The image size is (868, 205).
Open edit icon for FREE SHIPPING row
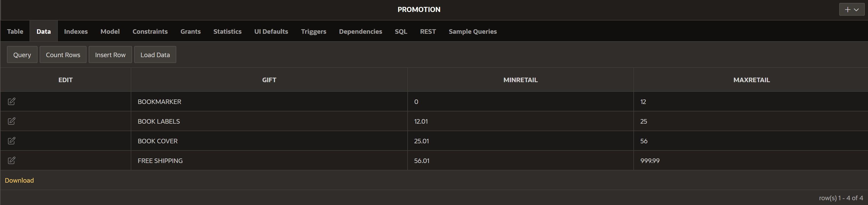(x=11, y=161)
